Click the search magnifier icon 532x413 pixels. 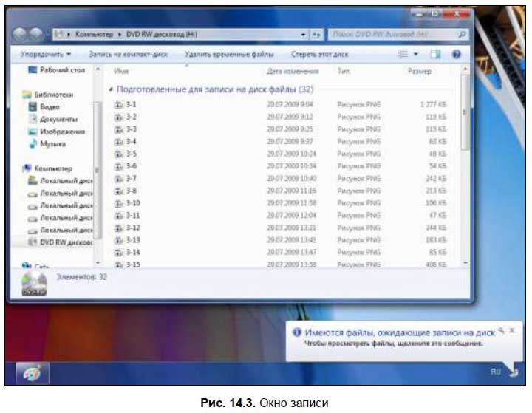click(463, 34)
